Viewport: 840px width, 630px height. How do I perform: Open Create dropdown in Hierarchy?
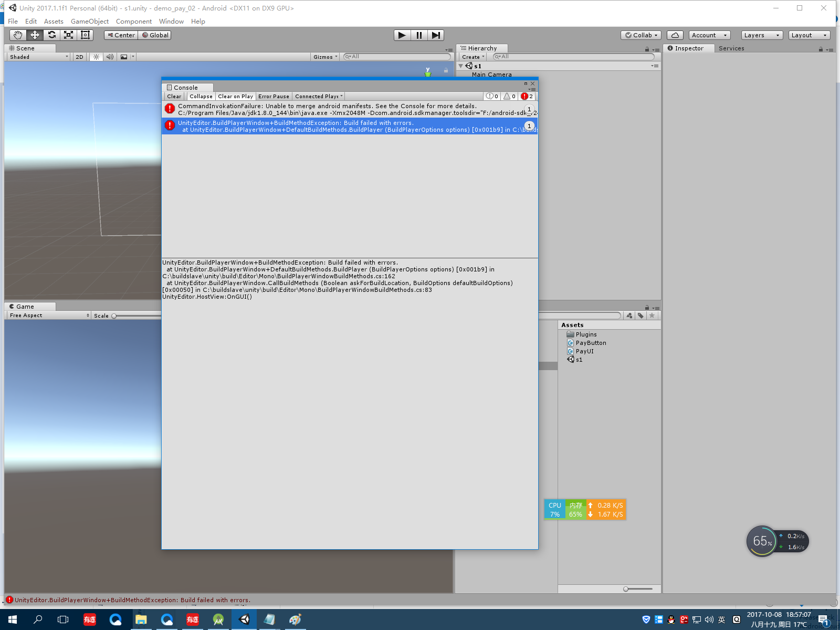[473, 57]
